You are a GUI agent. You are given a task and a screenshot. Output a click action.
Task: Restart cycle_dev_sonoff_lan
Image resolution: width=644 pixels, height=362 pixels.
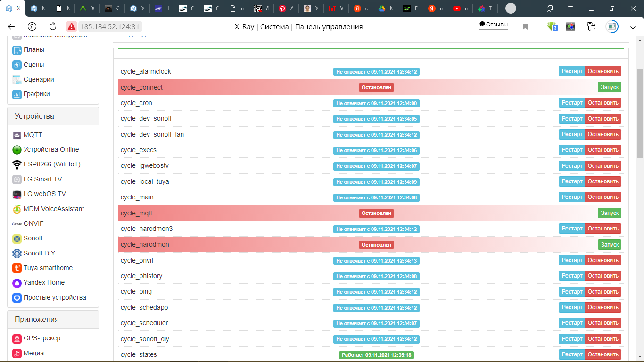click(572, 134)
